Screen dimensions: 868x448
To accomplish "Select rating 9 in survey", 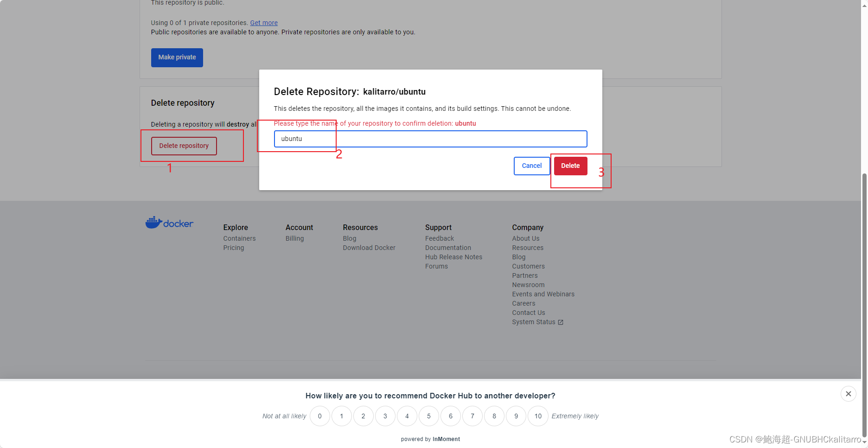I will pyautogui.click(x=516, y=416).
